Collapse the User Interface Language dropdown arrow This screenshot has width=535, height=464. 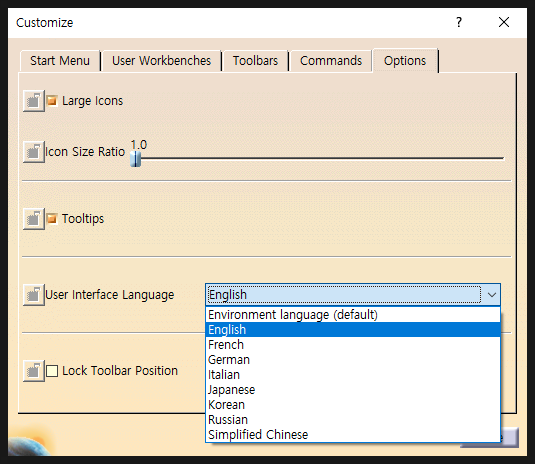pyautogui.click(x=492, y=295)
